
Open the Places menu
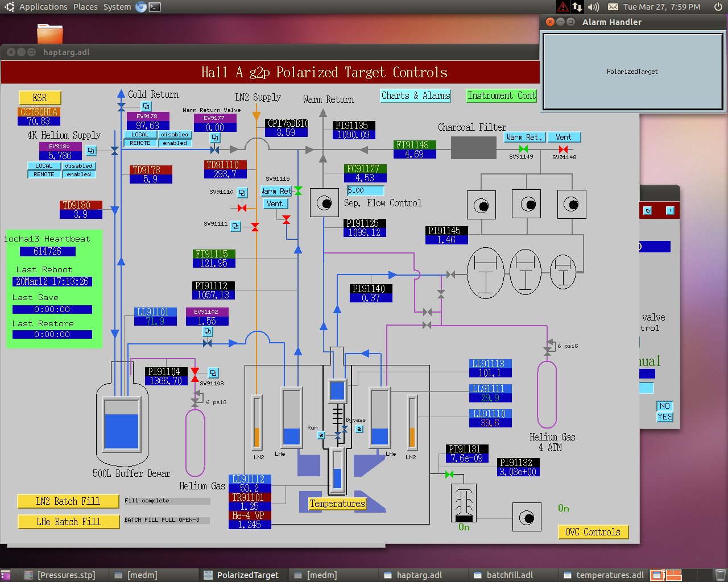[85, 7]
